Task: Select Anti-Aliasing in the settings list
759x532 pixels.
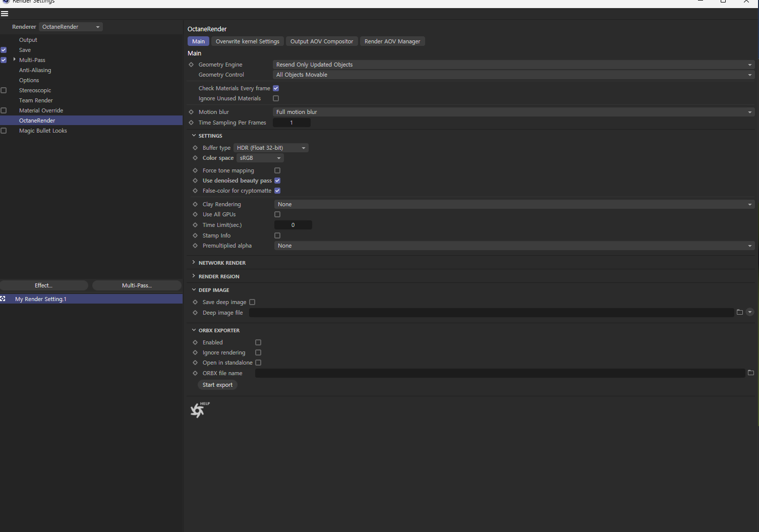Action: pyautogui.click(x=35, y=70)
